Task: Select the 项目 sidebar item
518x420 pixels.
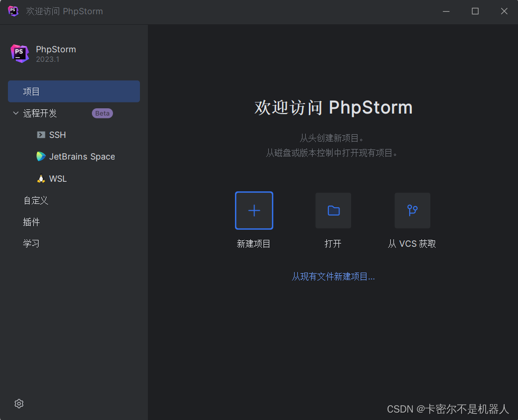Action: (74, 91)
